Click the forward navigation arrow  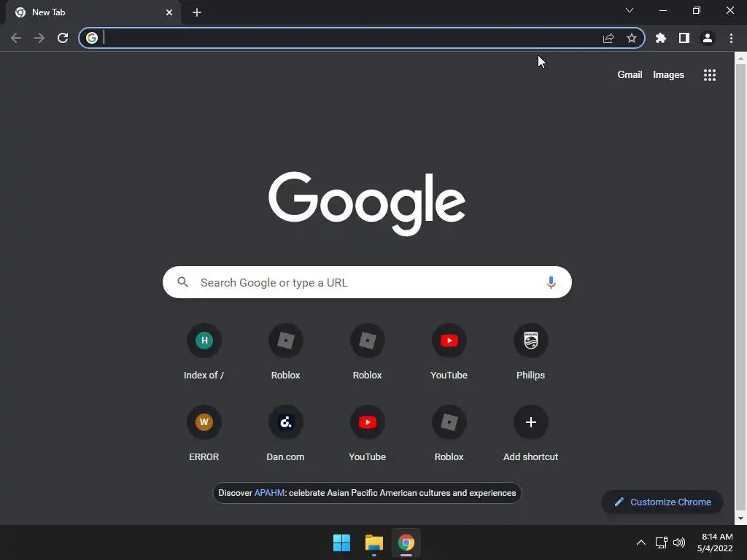coord(39,38)
